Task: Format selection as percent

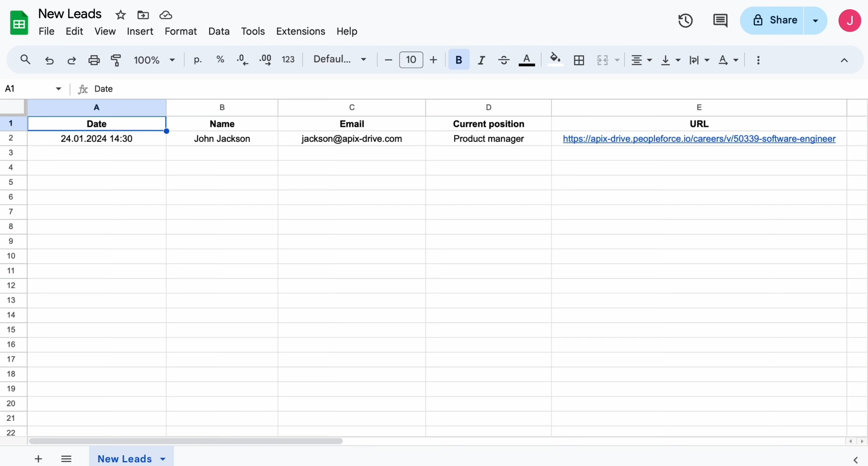Action: [221, 60]
